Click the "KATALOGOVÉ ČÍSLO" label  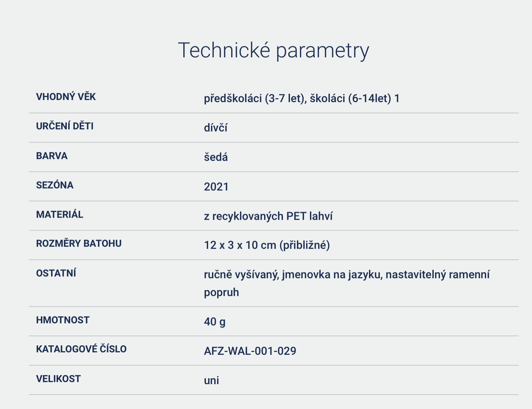(81, 349)
